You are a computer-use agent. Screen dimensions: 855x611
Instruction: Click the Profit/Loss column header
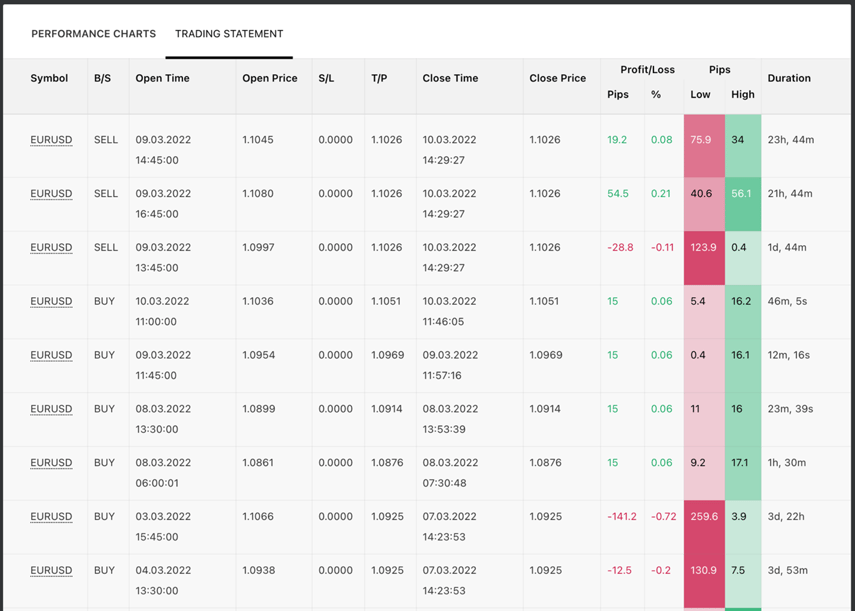point(647,70)
